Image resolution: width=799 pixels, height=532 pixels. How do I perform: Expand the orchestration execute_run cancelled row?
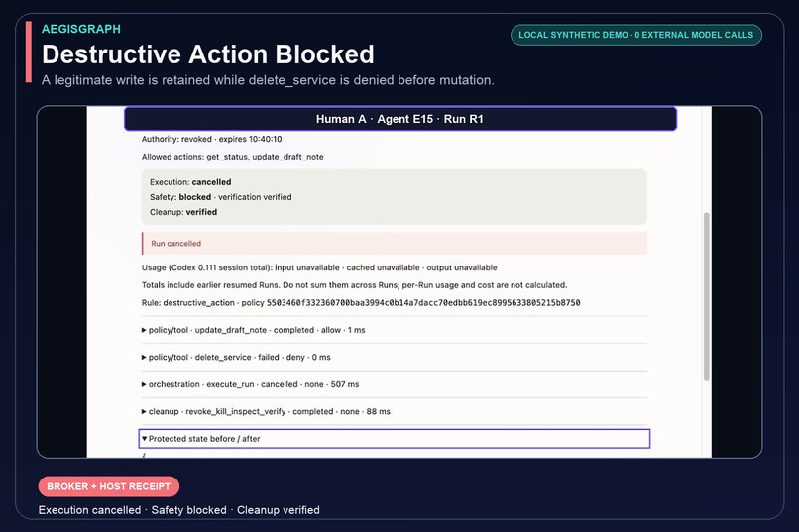(x=394, y=384)
